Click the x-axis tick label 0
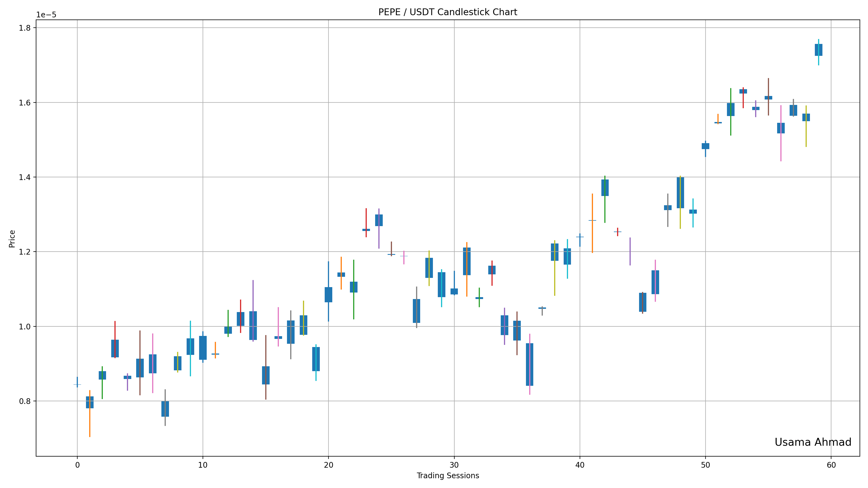The image size is (868, 488). [77, 465]
